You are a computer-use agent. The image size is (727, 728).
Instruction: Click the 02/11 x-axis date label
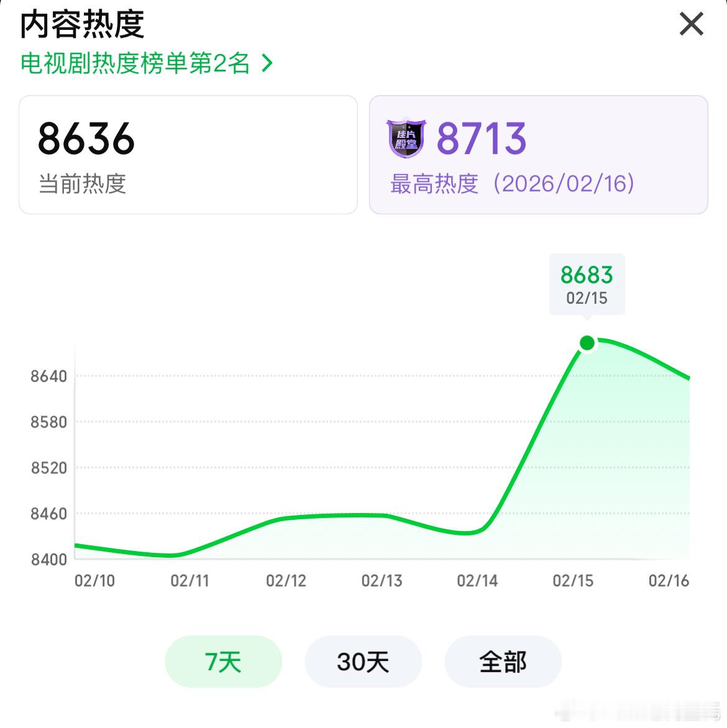pyautogui.click(x=190, y=580)
